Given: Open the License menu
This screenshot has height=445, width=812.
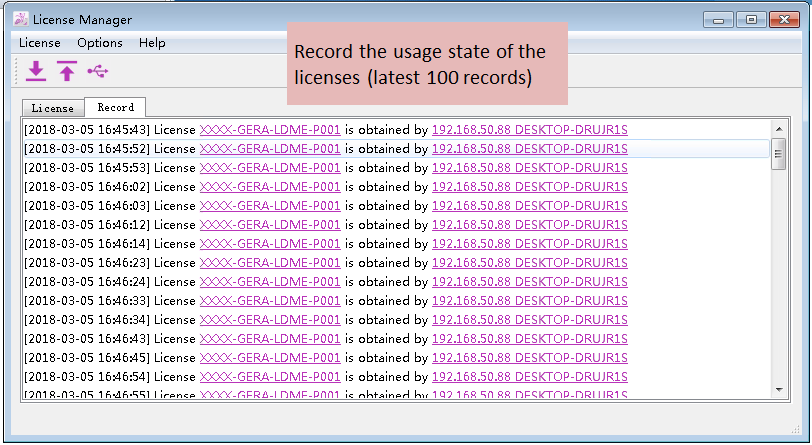Looking at the screenshot, I should [x=40, y=43].
